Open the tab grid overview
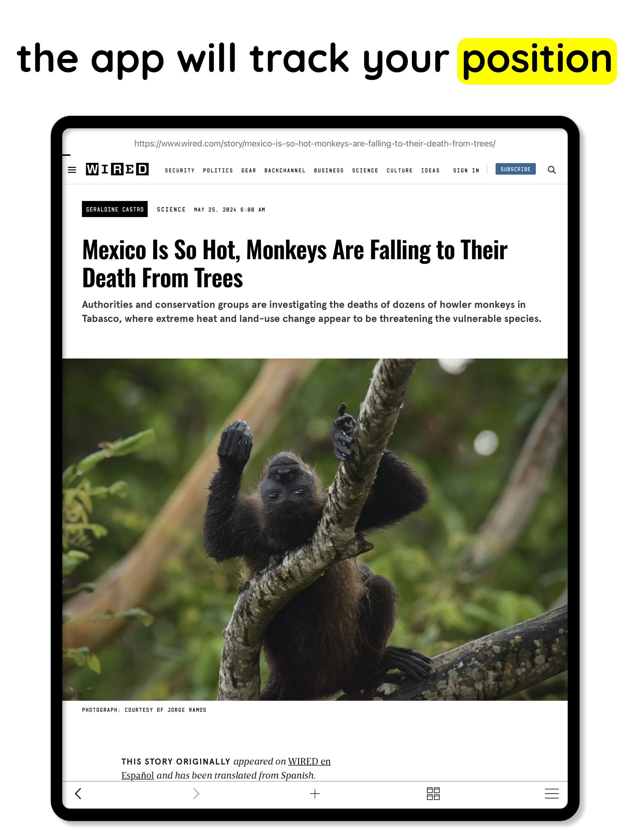This screenshot has width=630, height=840. point(433,793)
